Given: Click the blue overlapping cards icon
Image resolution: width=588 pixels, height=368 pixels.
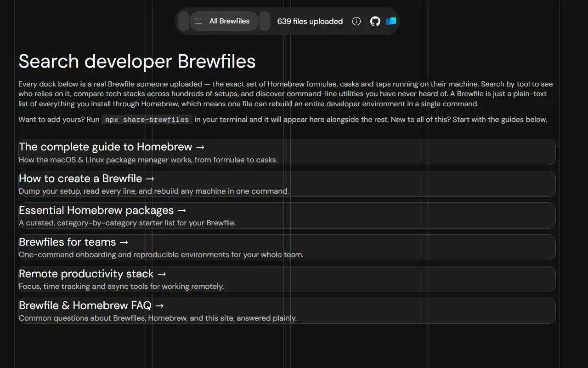Looking at the screenshot, I should [x=391, y=21].
